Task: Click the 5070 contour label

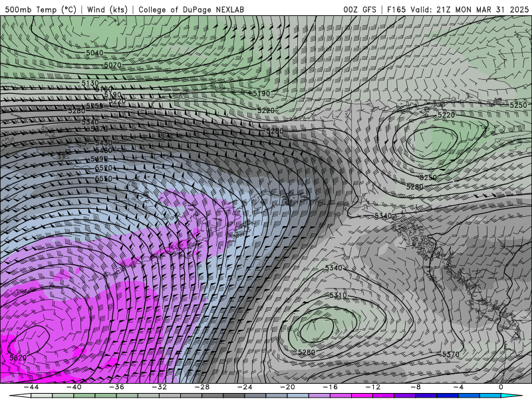Action: 112,65
